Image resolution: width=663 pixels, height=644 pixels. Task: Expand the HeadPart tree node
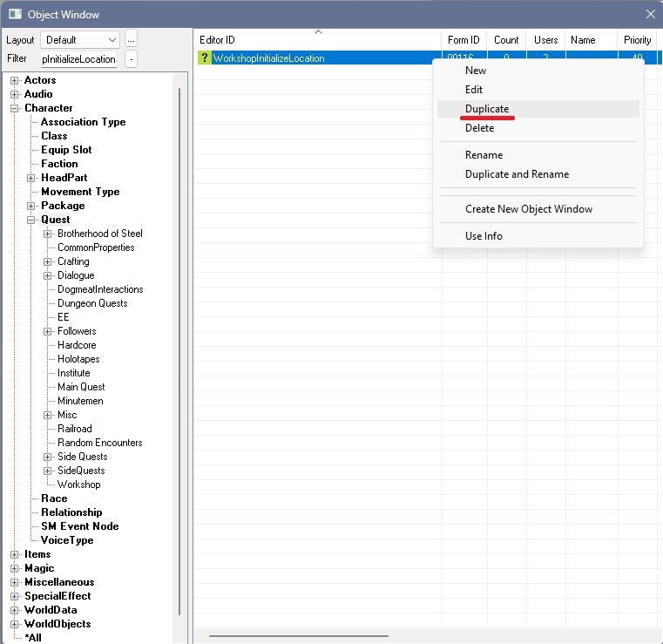point(30,178)
